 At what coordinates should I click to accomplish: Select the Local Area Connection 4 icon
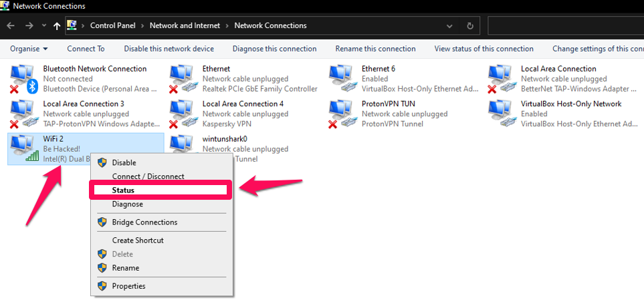click(x=183, y=114)
